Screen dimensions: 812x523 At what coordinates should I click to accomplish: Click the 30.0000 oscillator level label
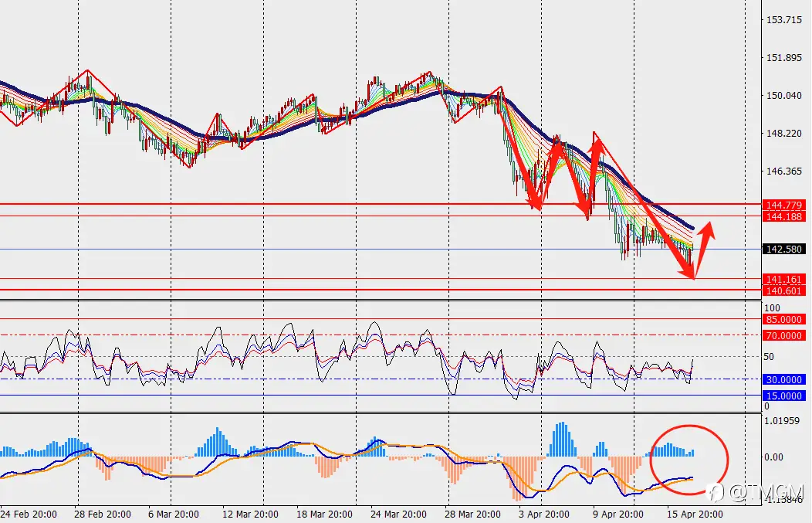783,379
